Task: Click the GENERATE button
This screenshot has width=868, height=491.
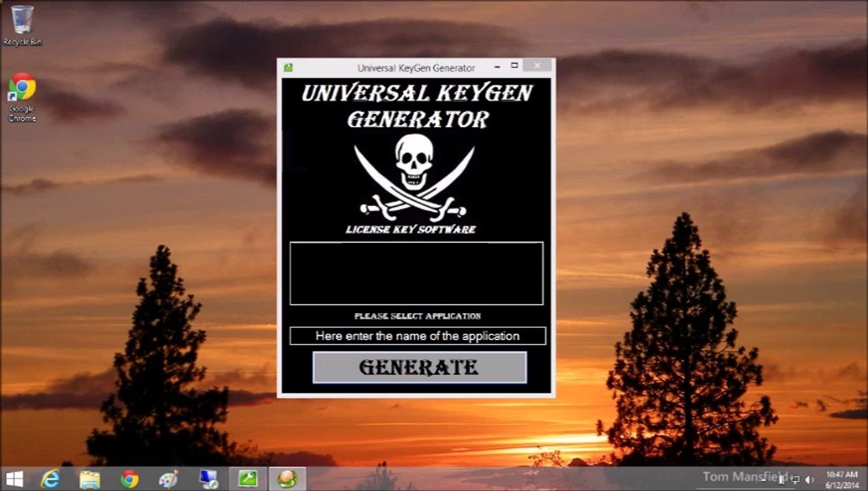Action: 420,368
